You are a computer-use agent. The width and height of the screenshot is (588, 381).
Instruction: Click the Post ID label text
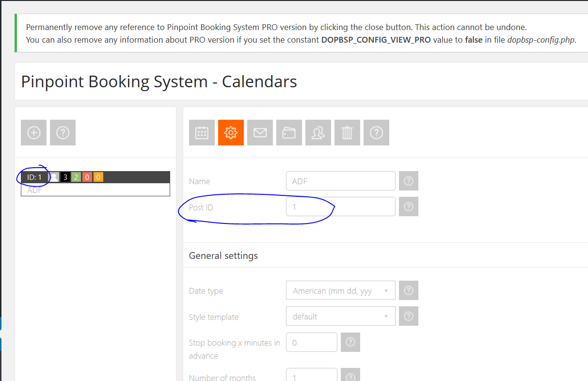(x=201, y=207)
